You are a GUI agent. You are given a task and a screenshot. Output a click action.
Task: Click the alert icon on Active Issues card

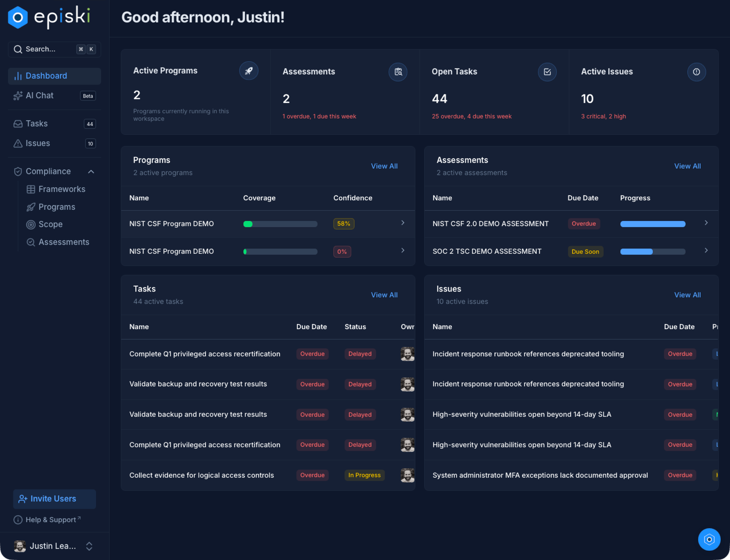(x=696, y=72)
